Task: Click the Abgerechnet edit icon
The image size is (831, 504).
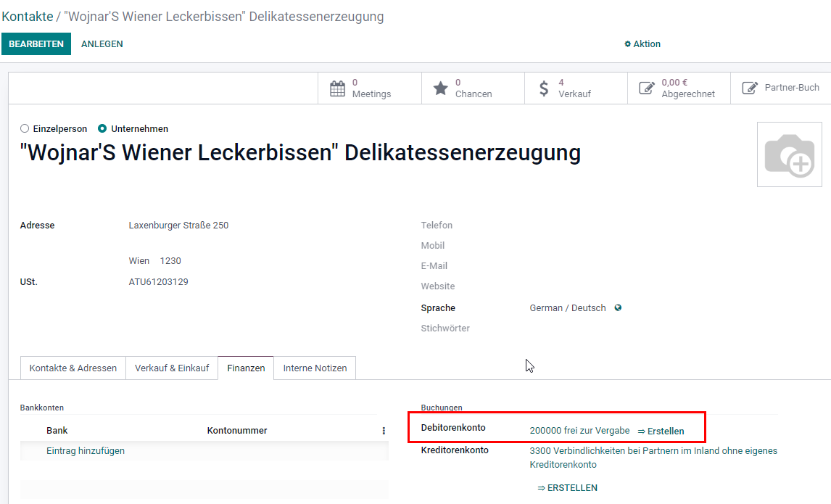Action: click(x=647, y=88)
